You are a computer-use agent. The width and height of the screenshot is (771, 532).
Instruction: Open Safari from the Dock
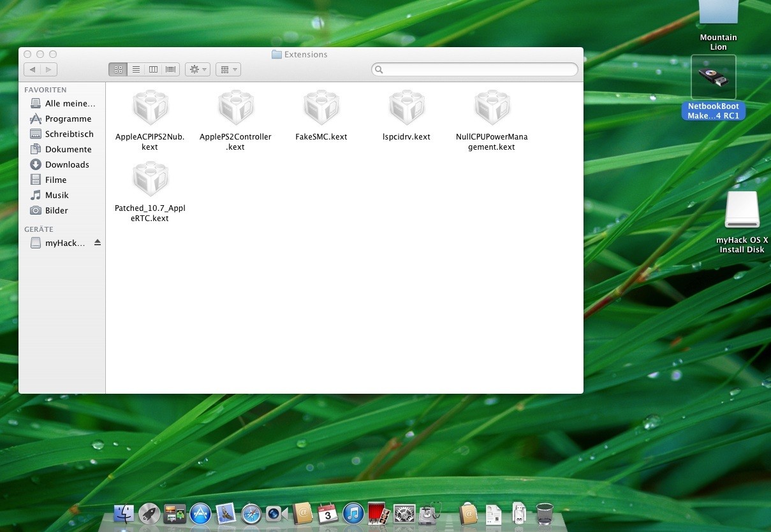click(x=251, y=513)
